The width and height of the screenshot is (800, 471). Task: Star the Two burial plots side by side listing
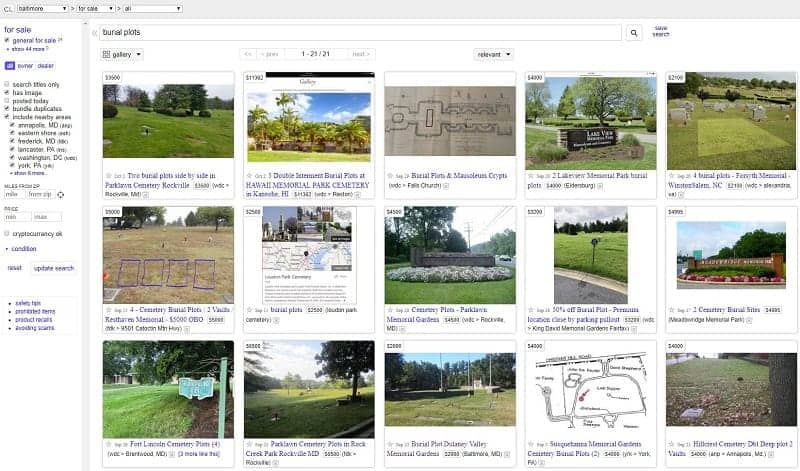point(108,174)
